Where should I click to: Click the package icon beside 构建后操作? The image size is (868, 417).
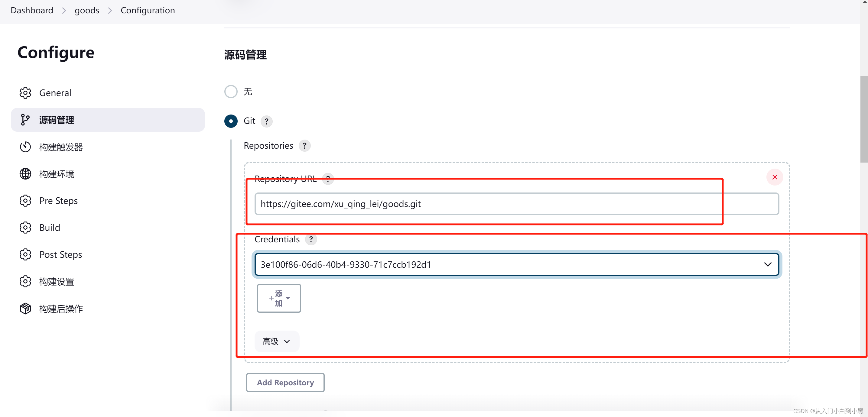[25, 309]
